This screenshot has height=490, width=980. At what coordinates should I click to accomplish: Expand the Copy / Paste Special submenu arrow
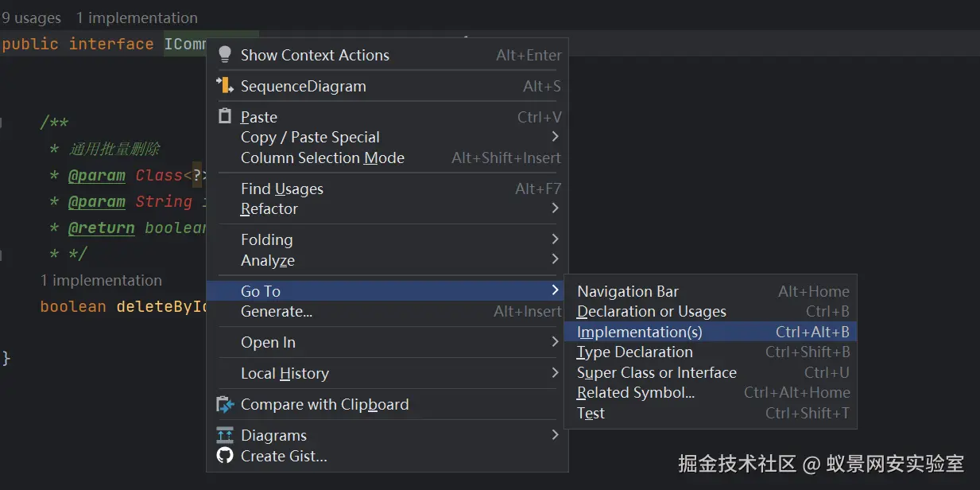(555, 137)
